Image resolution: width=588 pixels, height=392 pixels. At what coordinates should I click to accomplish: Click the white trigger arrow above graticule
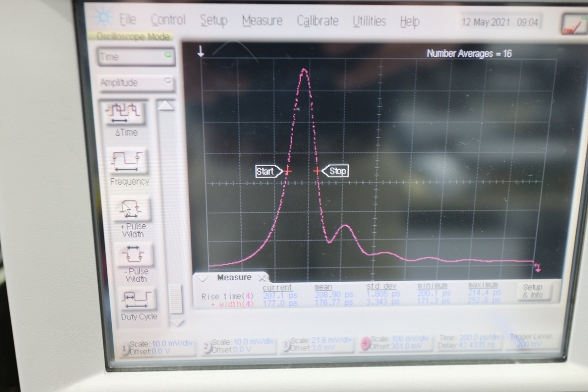[x=200, y=51]
